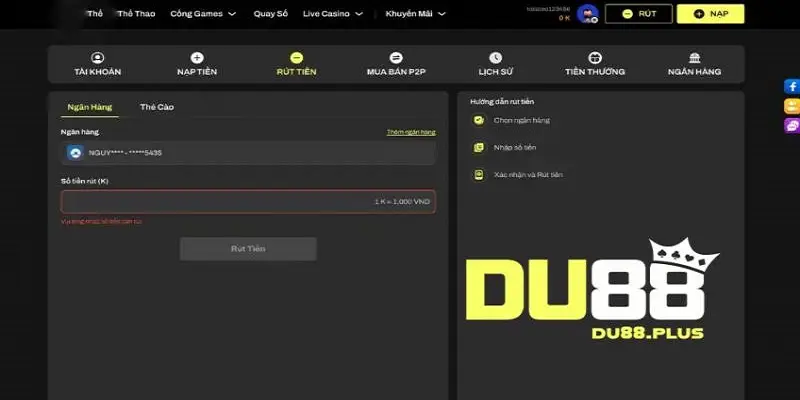Click the Thêm ngân hàng link
800x400 pixels.
click(411, 132)
